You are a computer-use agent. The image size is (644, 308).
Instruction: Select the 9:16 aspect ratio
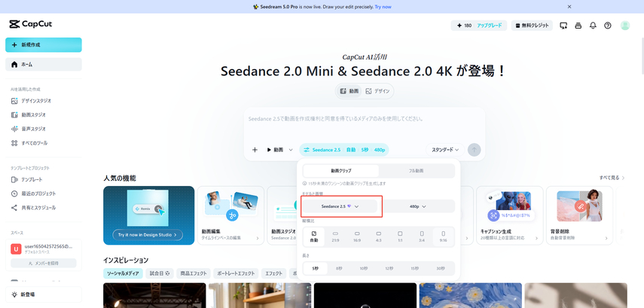(x=443, y=236)
